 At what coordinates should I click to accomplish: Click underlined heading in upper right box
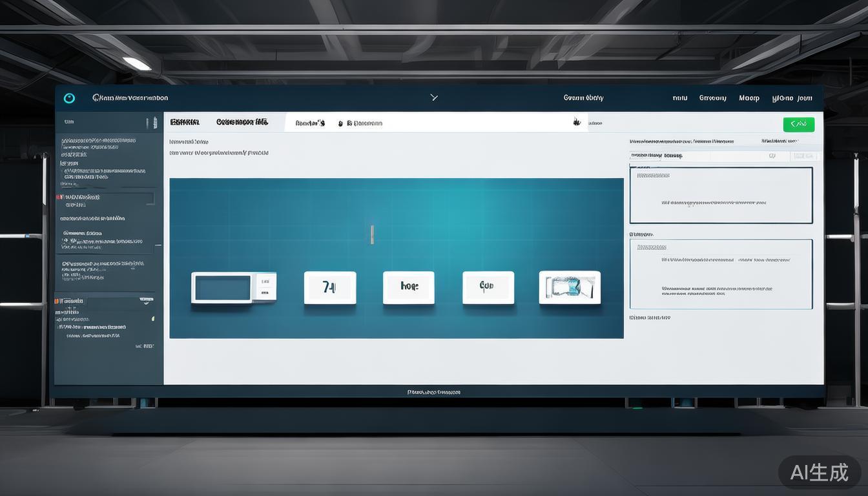[x=653, y=176]
